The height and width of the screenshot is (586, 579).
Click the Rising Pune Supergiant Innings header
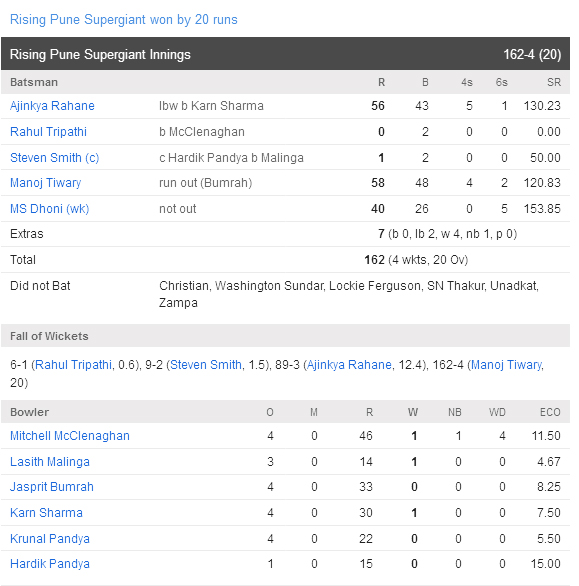click(286, 54)
